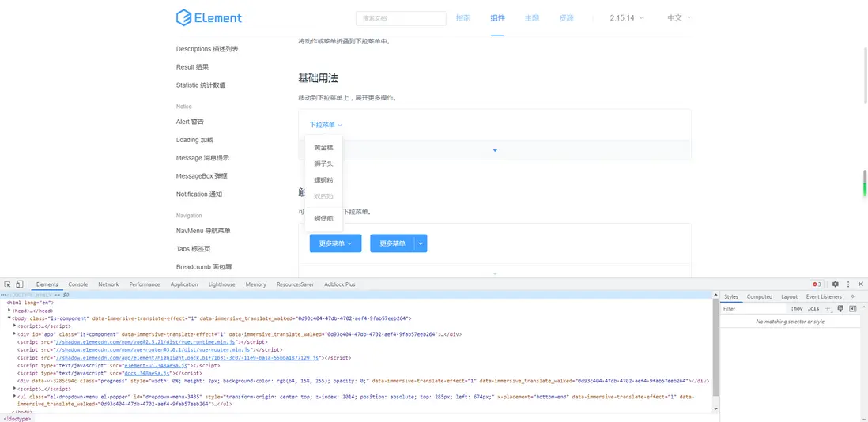Select 螺蛳粉 from the dropdown menu
868x422 pixels.
pyautogui.click(x=323, y=179)
